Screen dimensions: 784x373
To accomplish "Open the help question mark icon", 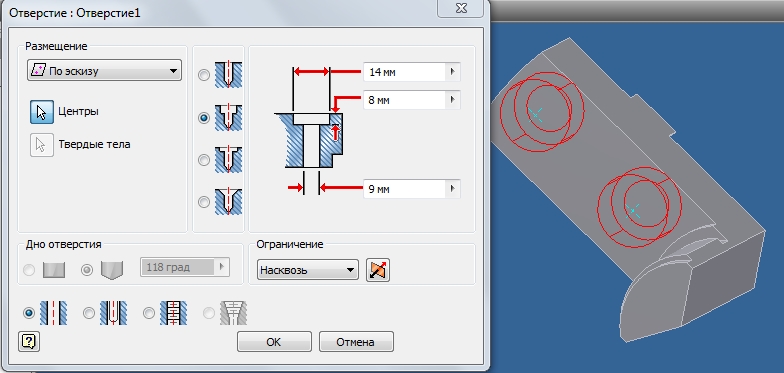I will tap(29, 342).
